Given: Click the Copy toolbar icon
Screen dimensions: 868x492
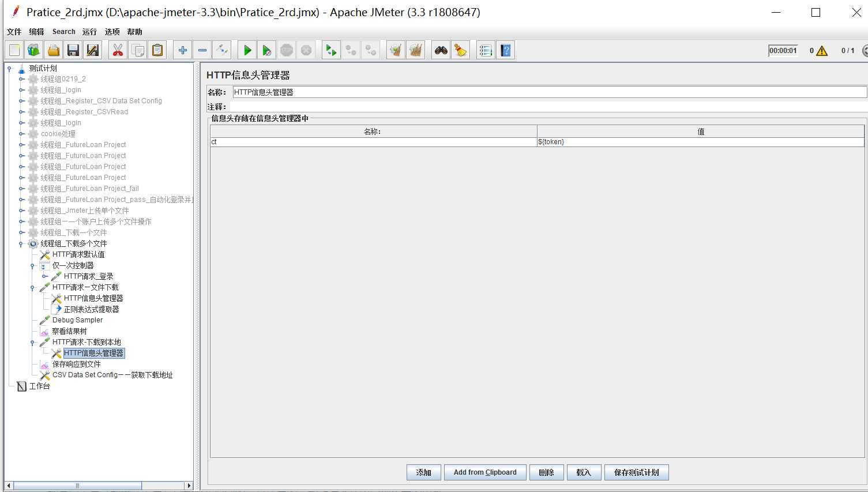Looking at the screenshot, I should 138,51.
